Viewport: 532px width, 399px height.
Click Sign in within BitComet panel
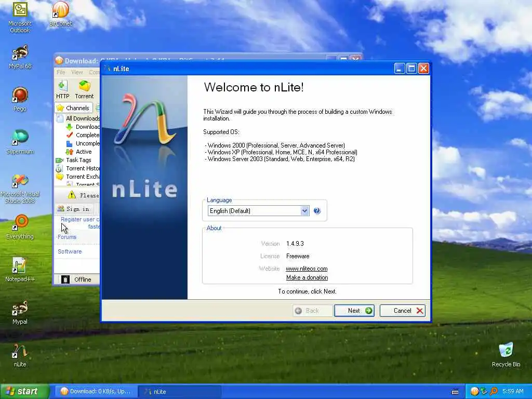click(x=73, y=209)
